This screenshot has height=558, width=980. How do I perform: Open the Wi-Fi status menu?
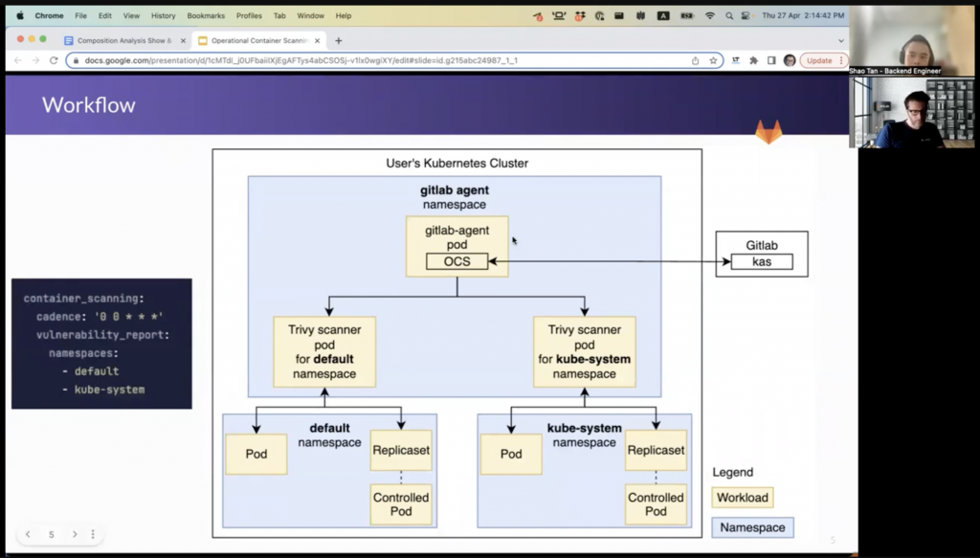point(709,15)
